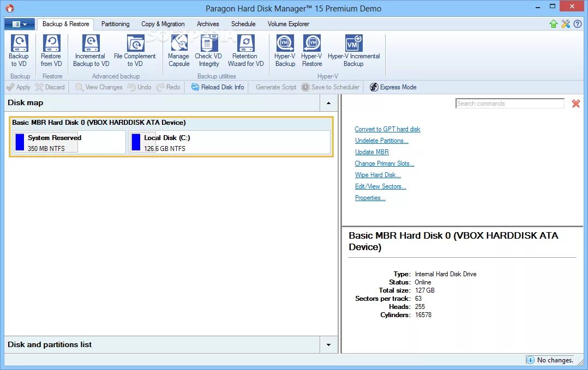Run Check VD Integrity

coord(208,51)
